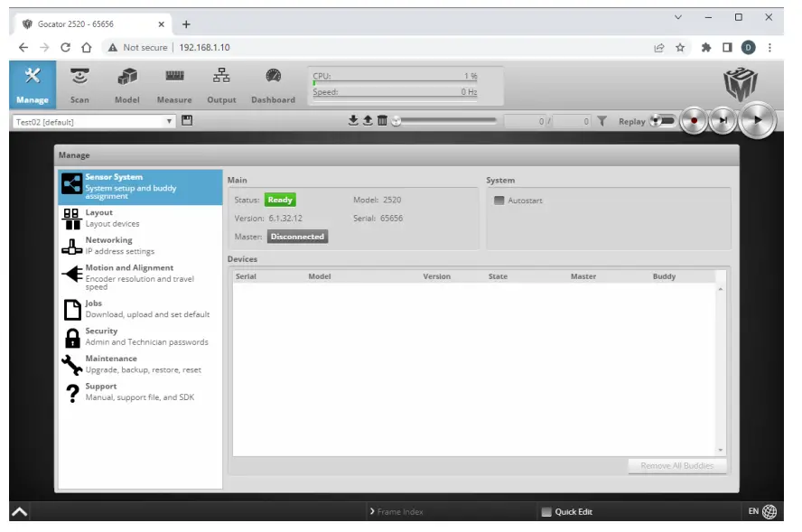802x532 pixels.
Task: Click the Share this page icon
Action: point(658,48)
